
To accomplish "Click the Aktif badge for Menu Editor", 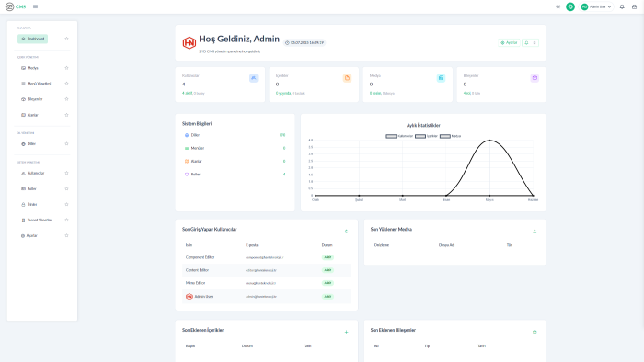I will (x=328, y=283).
